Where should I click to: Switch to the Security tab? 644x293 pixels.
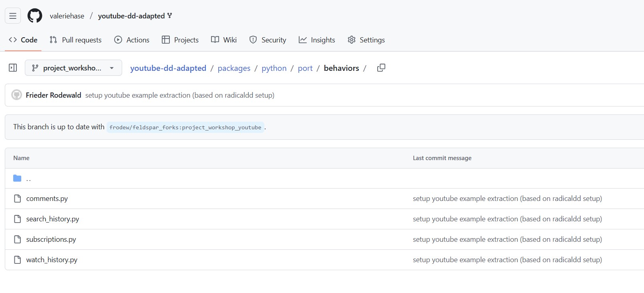point(268,40)
